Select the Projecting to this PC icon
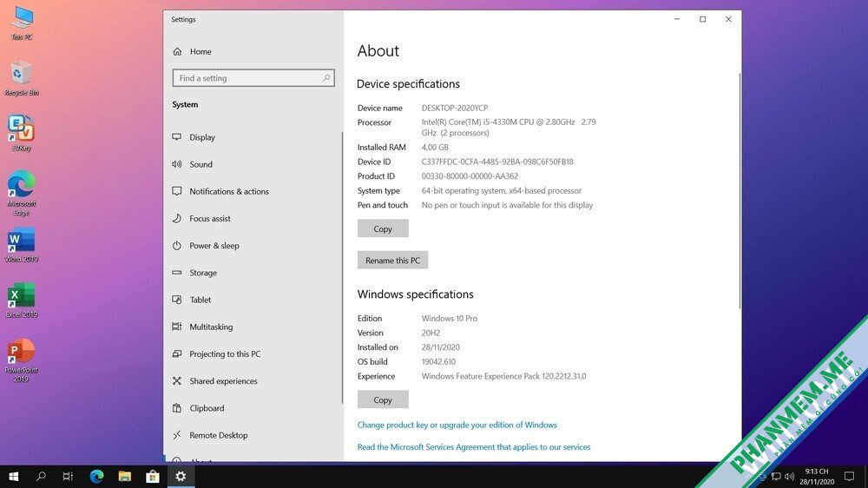 pyautogui.click(x=177, y=354)
